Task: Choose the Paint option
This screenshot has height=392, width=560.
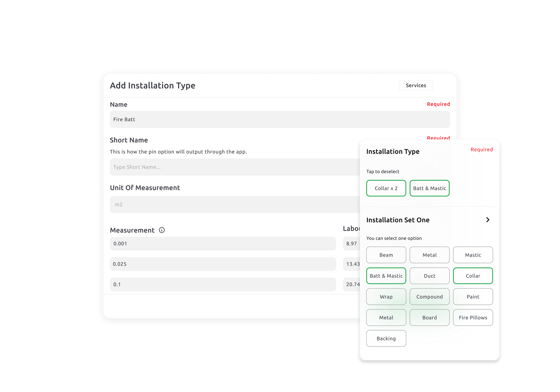Action: (x=473, y=297)
